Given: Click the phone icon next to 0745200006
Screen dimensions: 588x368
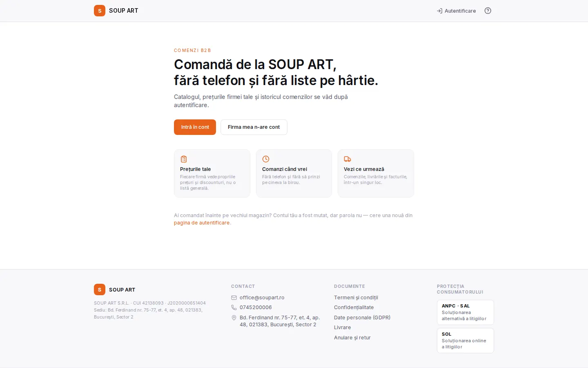Looking at the screenshot, I should pos(234,307).
